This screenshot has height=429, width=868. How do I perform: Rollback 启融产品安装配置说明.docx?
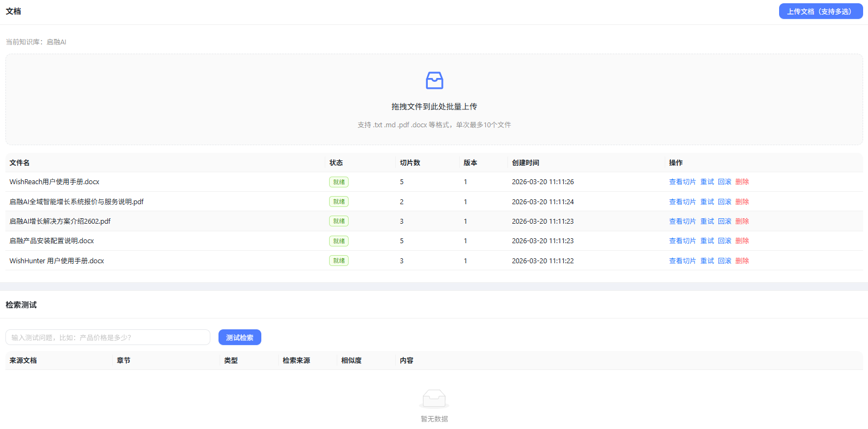click(724, 241)
